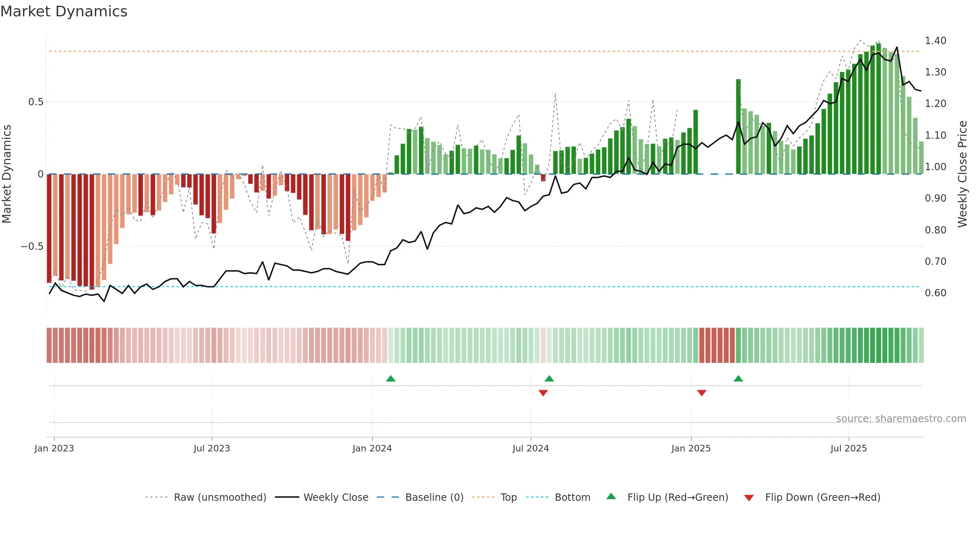The image size is (980, 551).
Task: Click the 0.60 price axis tick
Action: coord(935,293)
